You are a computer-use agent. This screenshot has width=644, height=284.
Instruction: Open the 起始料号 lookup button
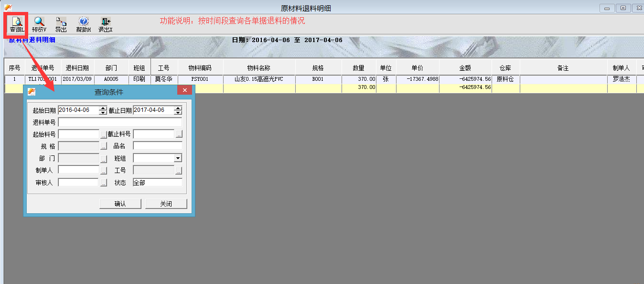tap(104, 134)
